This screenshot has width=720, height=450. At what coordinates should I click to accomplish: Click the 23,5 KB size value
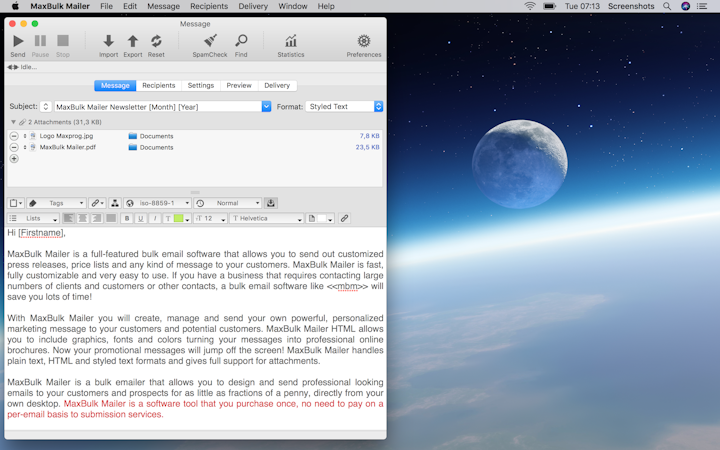(x=367, y=147)
